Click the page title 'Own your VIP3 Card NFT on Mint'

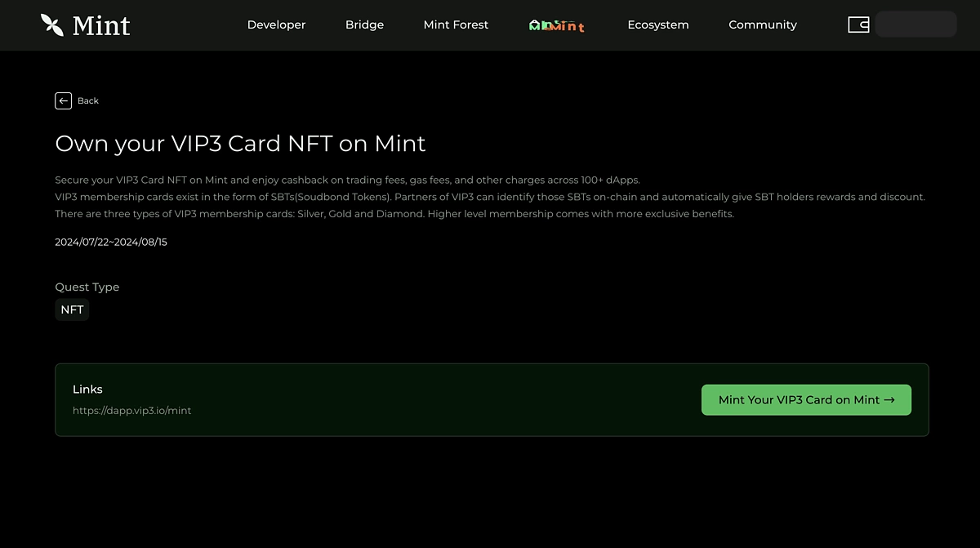tap(240, 144)
